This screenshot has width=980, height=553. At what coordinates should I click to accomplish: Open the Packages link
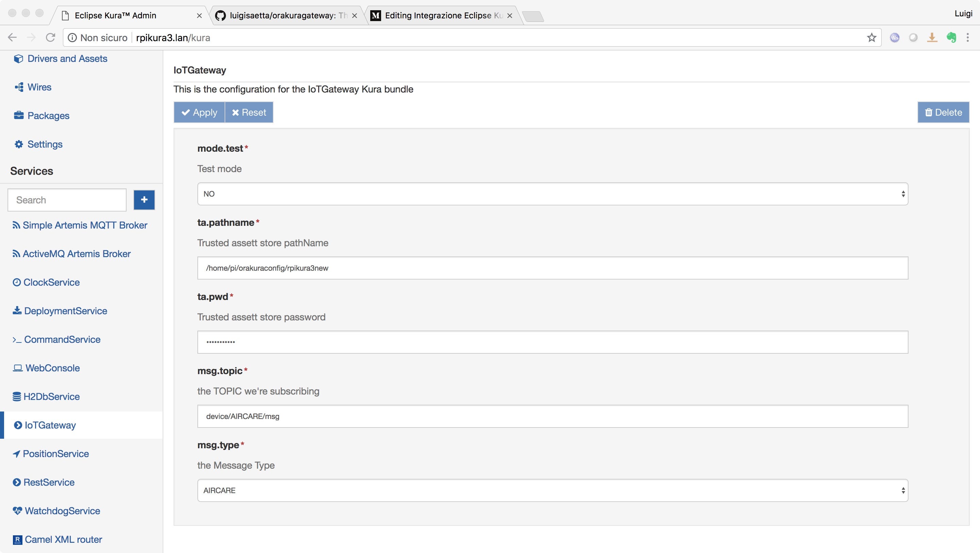coord(48,116)
